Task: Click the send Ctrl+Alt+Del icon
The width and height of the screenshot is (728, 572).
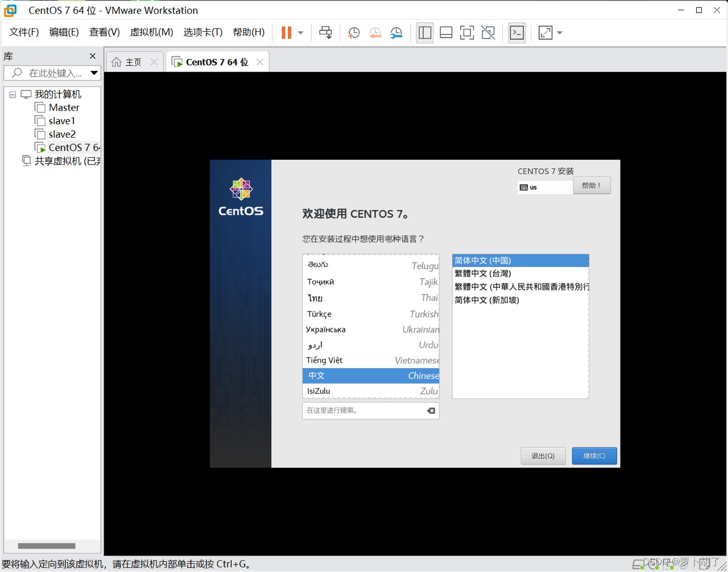Action: click(325, 33)
